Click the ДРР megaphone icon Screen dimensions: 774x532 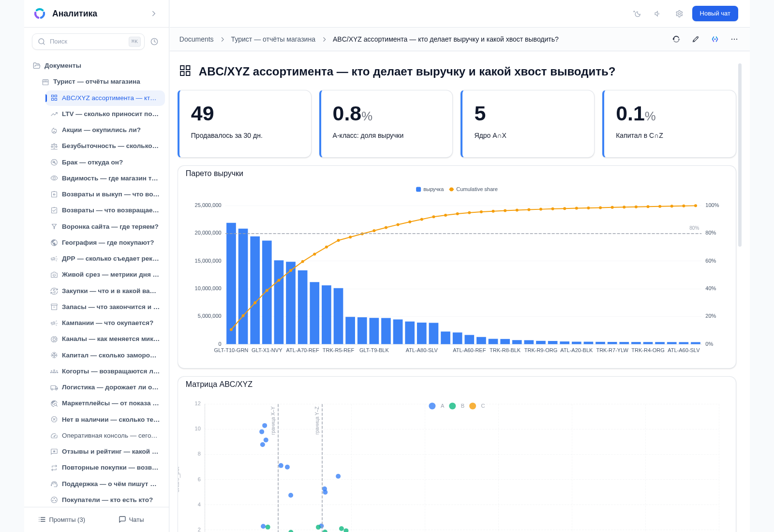click(x=54, y=259)
